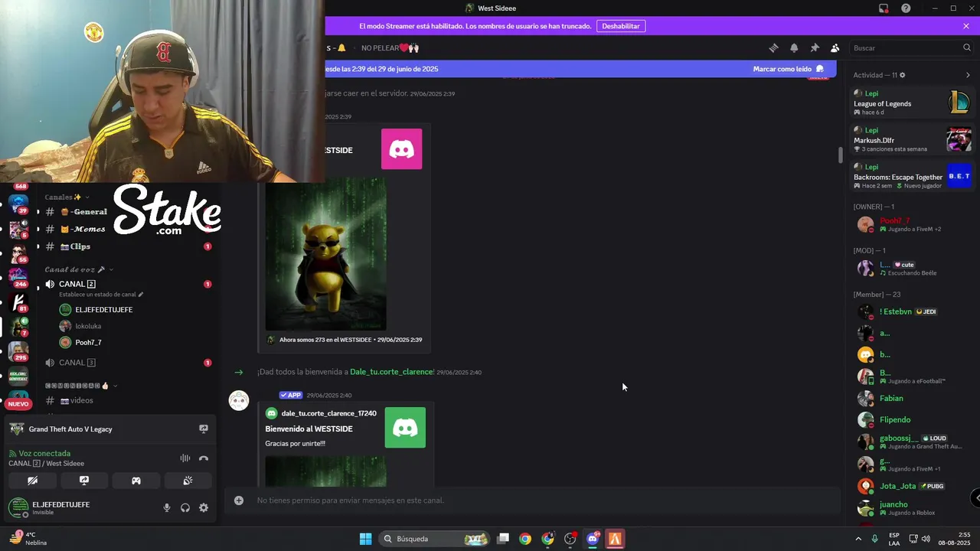Open the Winnie the Pooh welcome image
Viewport: 980px width, 551px height.
point(325,254)
